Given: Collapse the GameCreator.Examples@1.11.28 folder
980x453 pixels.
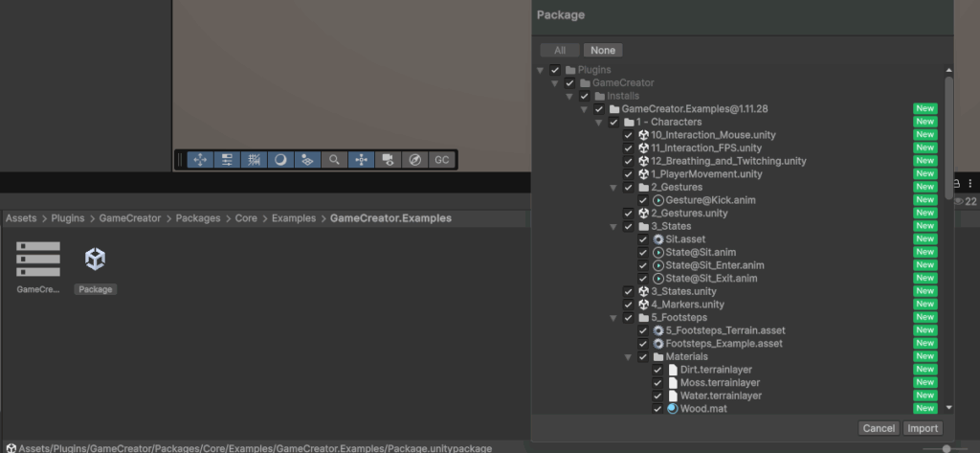Looking at the screenshot, I should 584,109.
